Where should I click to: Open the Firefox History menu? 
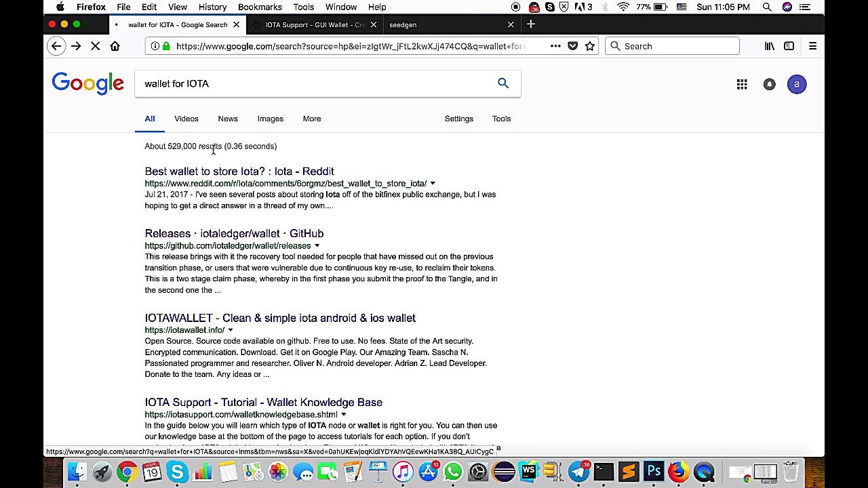(212, 7)
